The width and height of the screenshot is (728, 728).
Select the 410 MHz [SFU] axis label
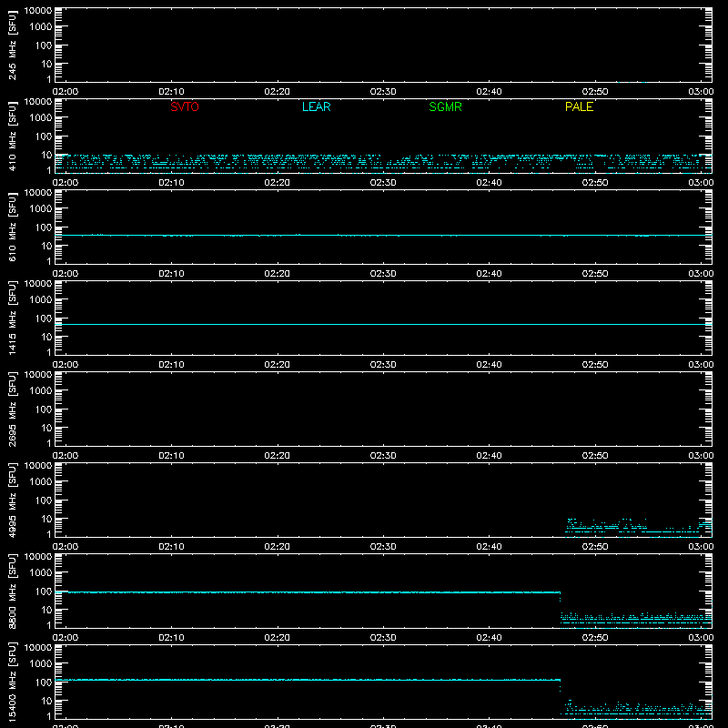pyautogui.click(x=12, y=136)
